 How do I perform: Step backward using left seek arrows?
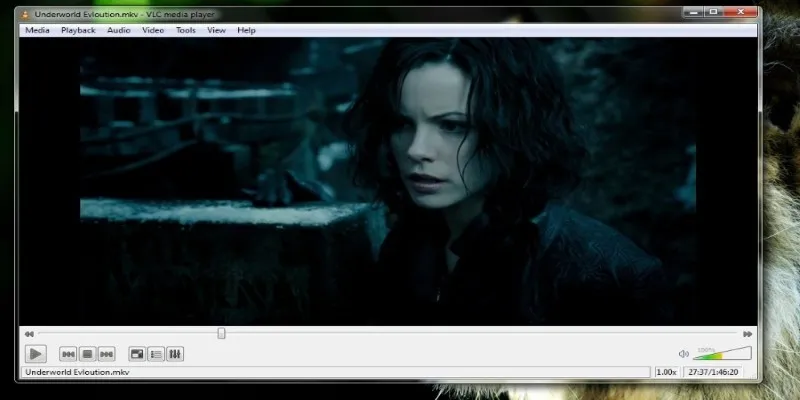29,334
